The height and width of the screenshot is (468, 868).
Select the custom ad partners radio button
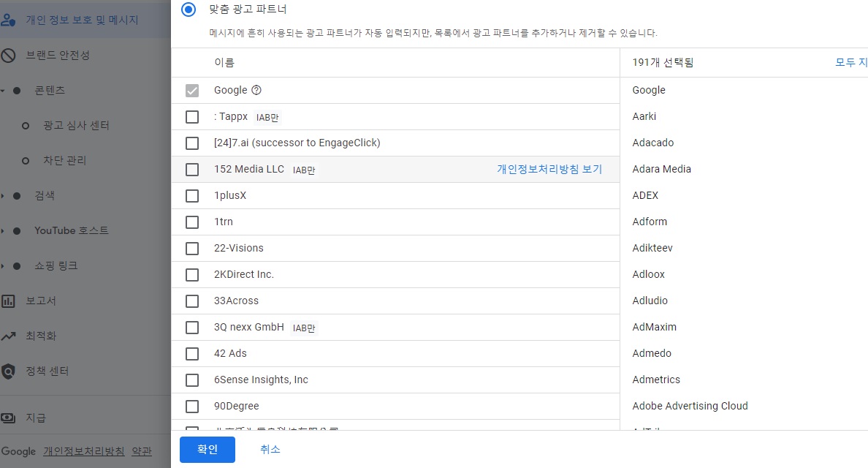click(189, 10)
